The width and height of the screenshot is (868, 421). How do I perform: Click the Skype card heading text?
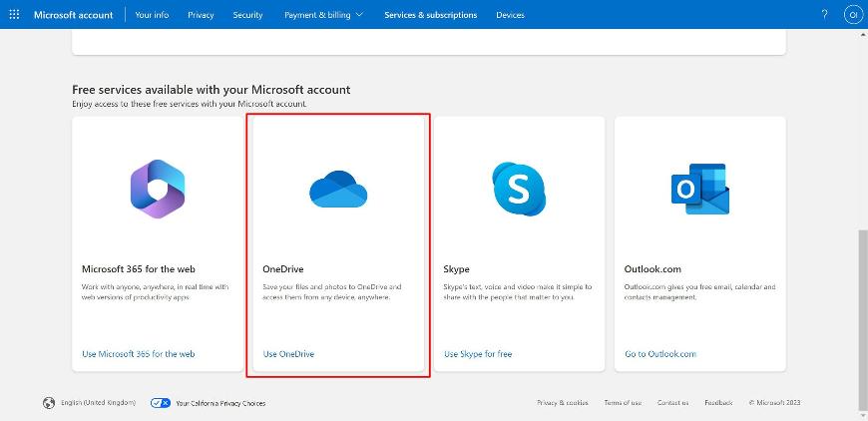click(x=457, y=269)
